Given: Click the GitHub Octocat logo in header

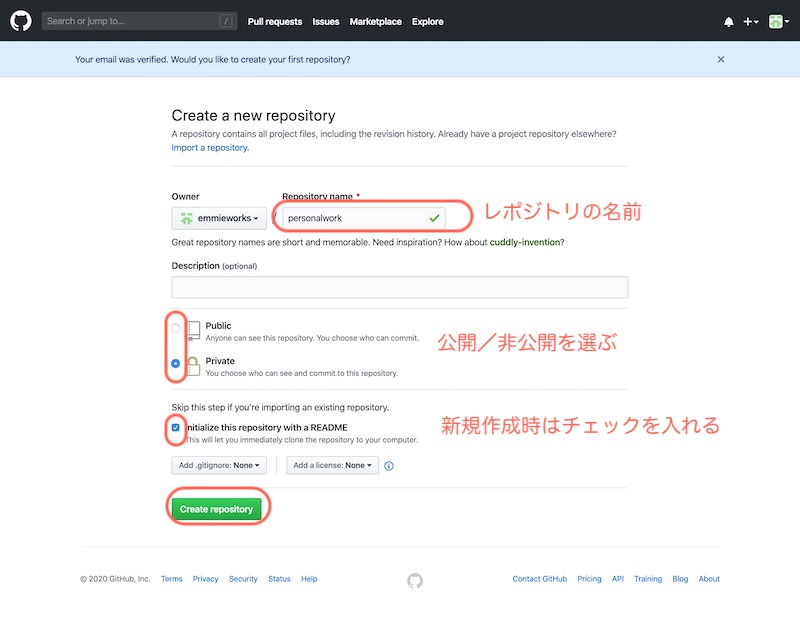Looking at the screenshot, I should click(21, 21).
